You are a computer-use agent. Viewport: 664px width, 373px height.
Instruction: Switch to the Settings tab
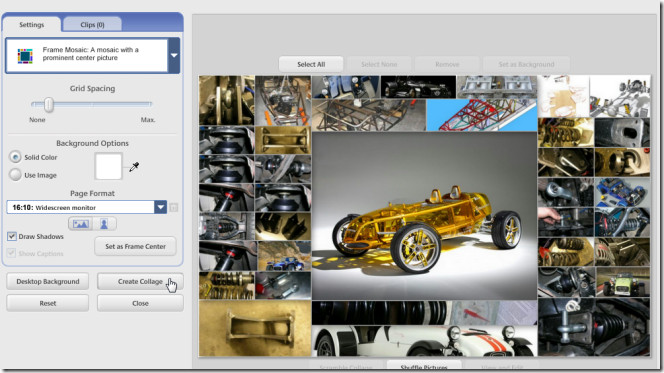pos(32,25)
